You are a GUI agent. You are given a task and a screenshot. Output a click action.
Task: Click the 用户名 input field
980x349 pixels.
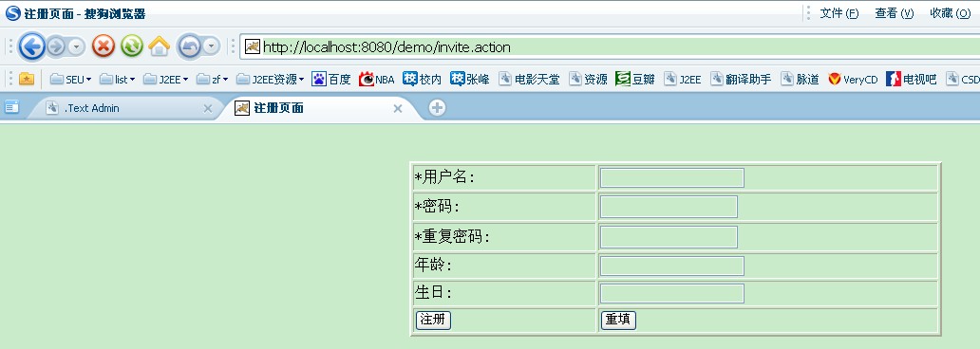672,177
